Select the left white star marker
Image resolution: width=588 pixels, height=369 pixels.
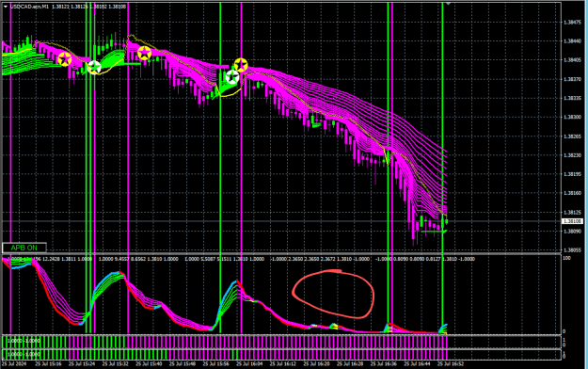coord(94,68)
